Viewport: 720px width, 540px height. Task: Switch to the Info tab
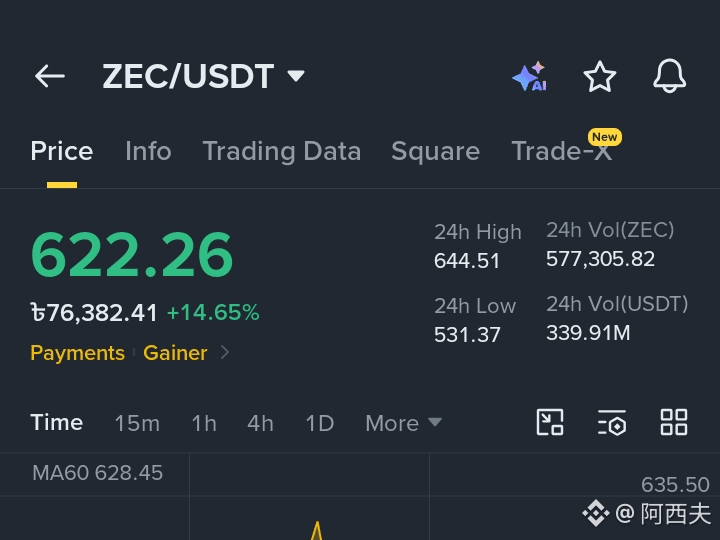pos(148,151)
